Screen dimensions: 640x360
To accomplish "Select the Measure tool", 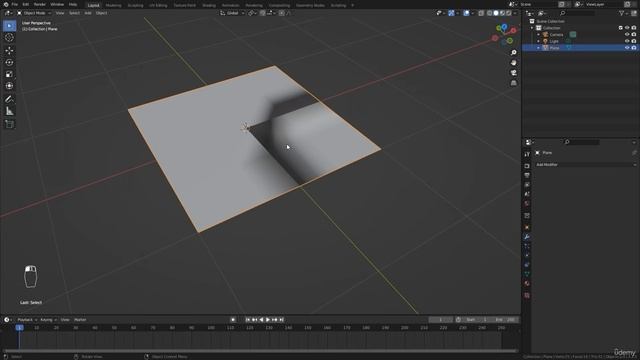I will [x=9, y=111].
